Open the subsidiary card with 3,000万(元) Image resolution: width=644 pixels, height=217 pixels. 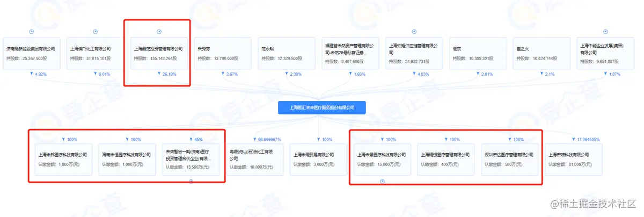coord(318,160)
